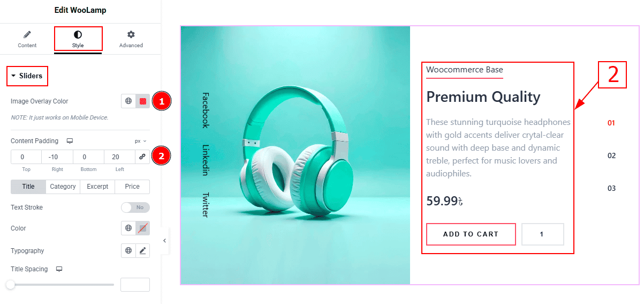Click the Image Overlay Color red swatch
Image resolution: width=644 pixels, height=304 pixels.
(143, 101)
